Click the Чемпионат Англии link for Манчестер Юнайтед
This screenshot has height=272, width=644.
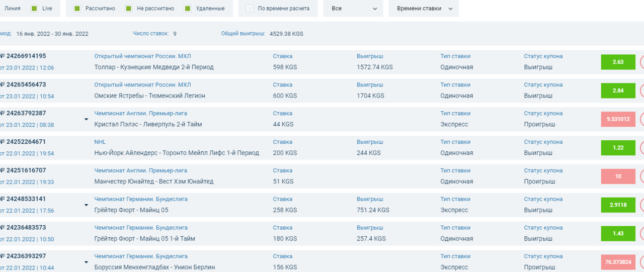coord(140,170)
